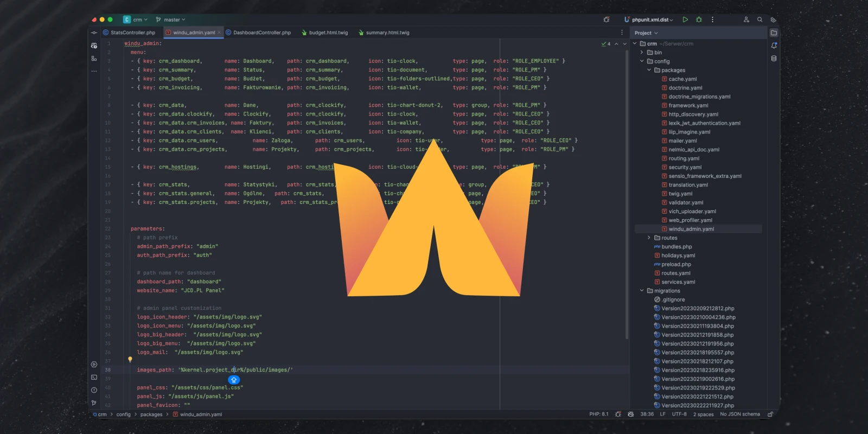Expand the bin folder

(642, 53)
